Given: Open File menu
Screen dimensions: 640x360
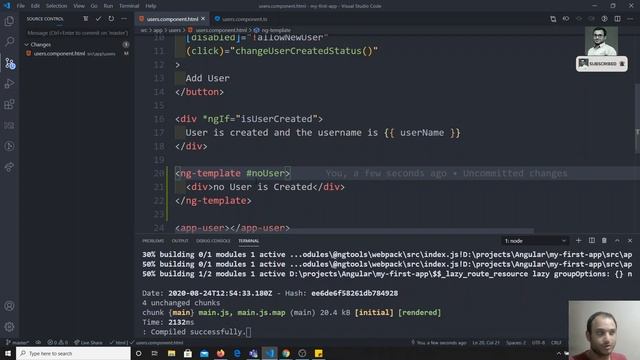Looking at the screenshot, I should pyautogui.click(x=21, y=6).
